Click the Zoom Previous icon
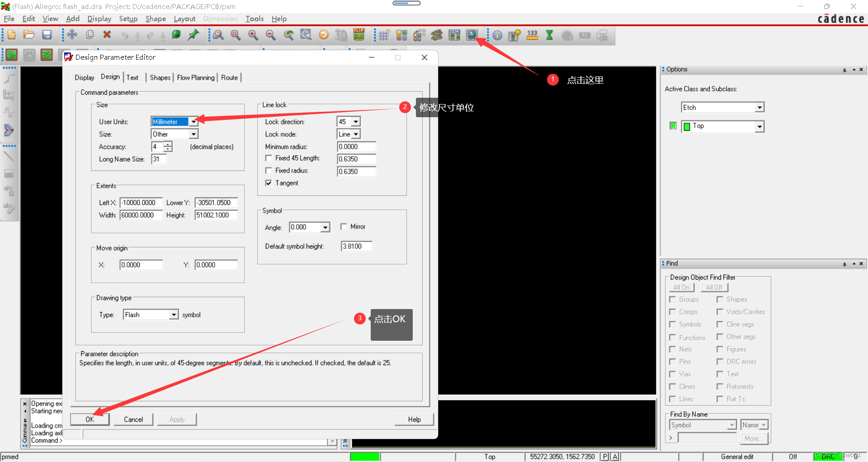 coord(288,35)
